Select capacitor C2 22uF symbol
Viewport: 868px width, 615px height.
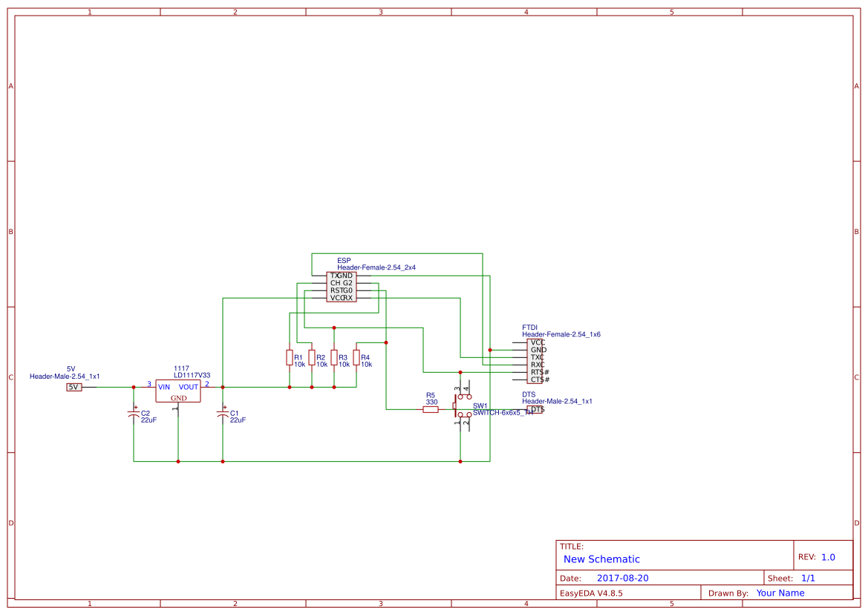pyautogui.click(x=134, y=414)
